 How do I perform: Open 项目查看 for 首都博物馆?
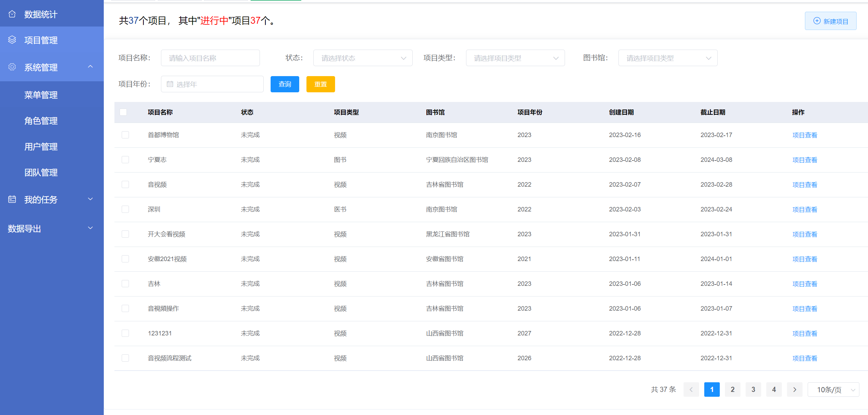tap(805, 135)
